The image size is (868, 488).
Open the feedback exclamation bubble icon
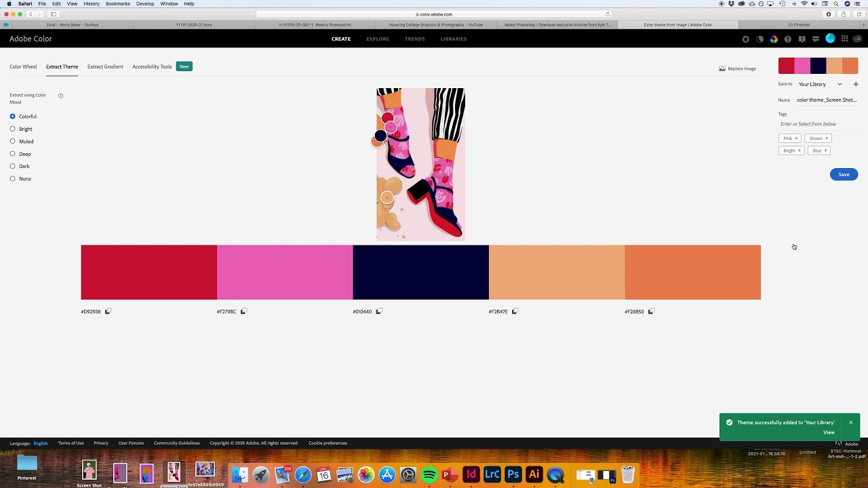802,39
